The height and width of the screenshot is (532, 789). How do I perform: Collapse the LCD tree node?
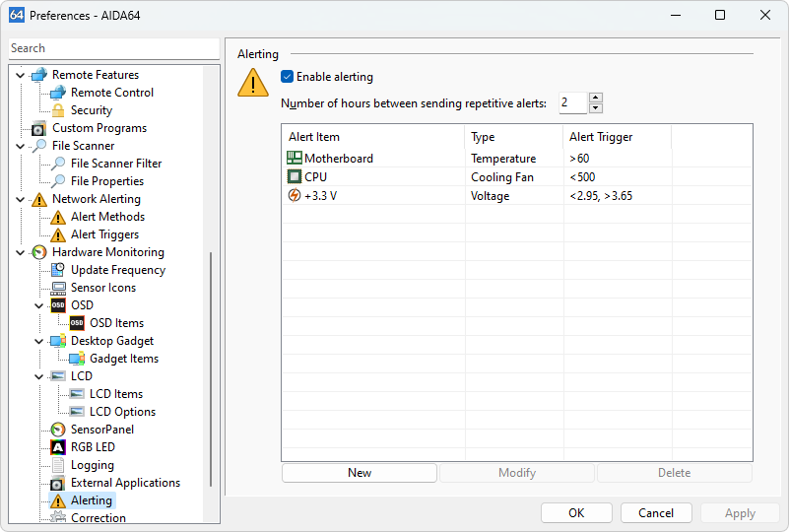pos(39,376)
